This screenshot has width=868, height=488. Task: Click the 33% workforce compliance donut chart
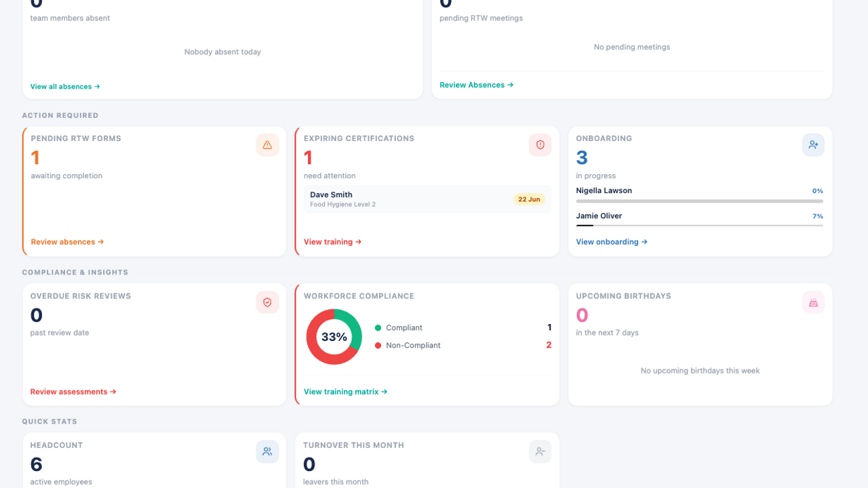(334, 337)
